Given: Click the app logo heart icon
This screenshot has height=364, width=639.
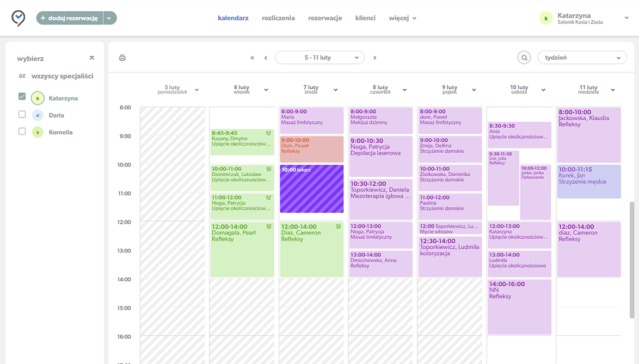Looking at the screenshot, I should click(19, 18).
